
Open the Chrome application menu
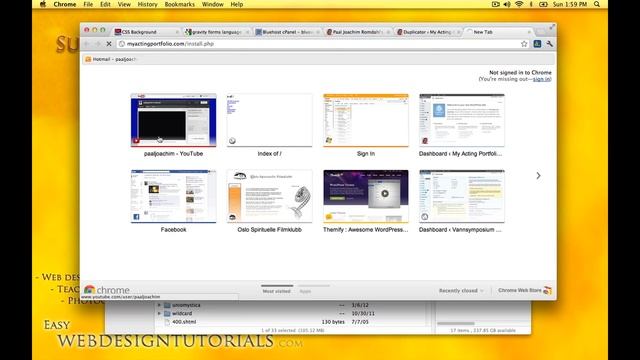(64, 4)
